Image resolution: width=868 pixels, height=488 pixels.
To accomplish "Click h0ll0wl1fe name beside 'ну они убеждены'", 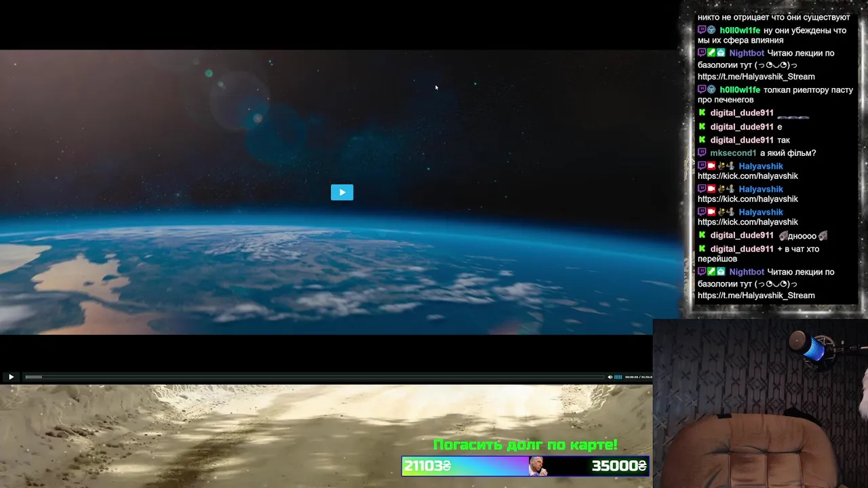I will pos(740,30).
